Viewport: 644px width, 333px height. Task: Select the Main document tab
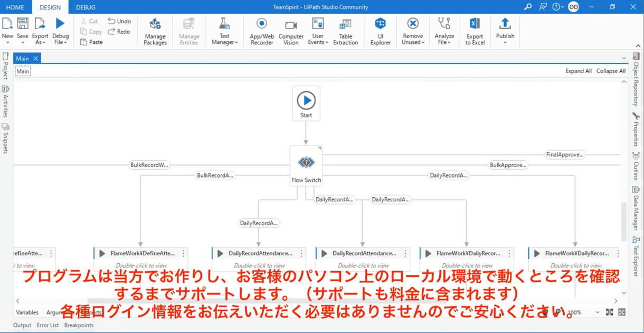(22, 58)
